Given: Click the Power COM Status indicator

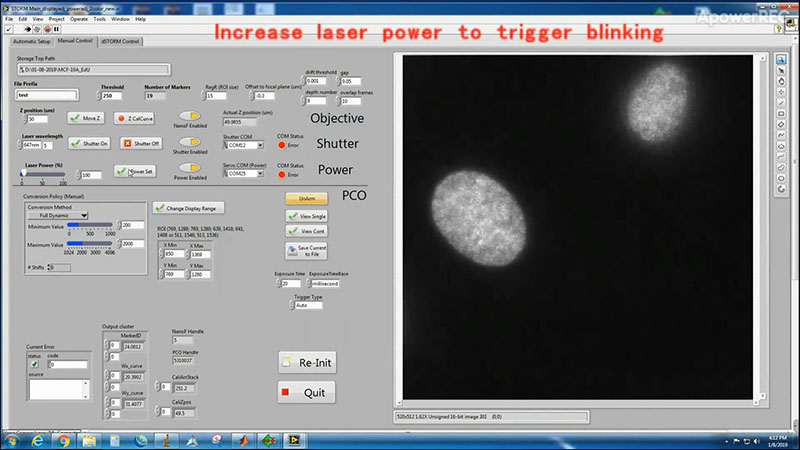Looking at the screenshot, I should point(281,174).
